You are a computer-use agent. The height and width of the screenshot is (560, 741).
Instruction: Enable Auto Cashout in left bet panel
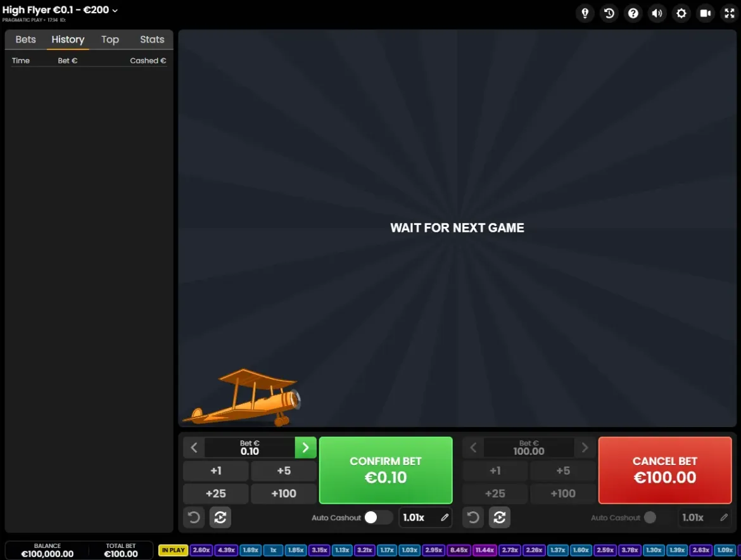(377, 518)
